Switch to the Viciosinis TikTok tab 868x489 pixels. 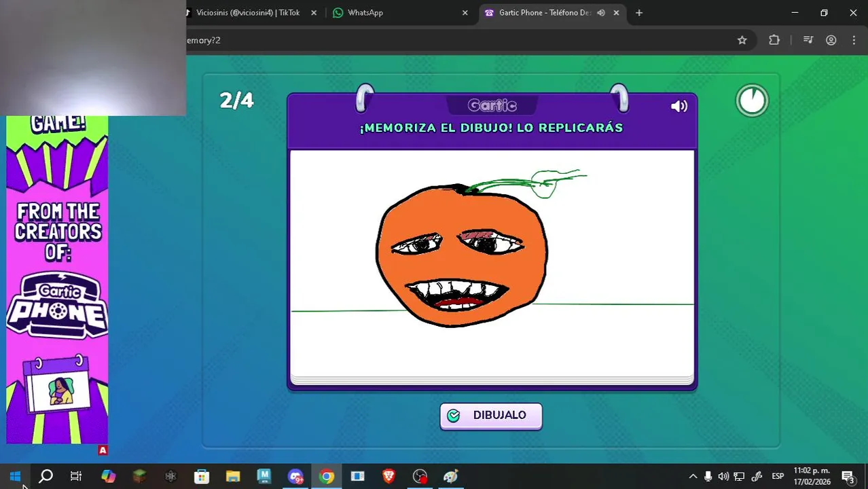coord(247,12)
